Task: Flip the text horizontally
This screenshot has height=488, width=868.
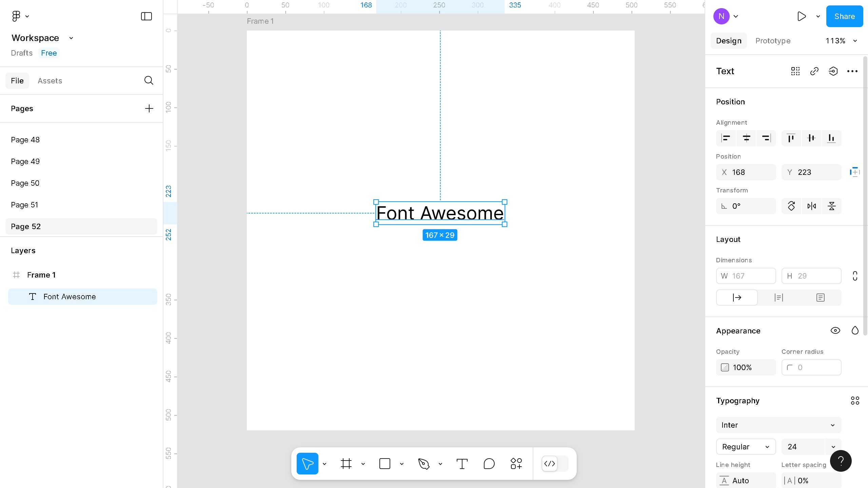Action: coord(811,206)
